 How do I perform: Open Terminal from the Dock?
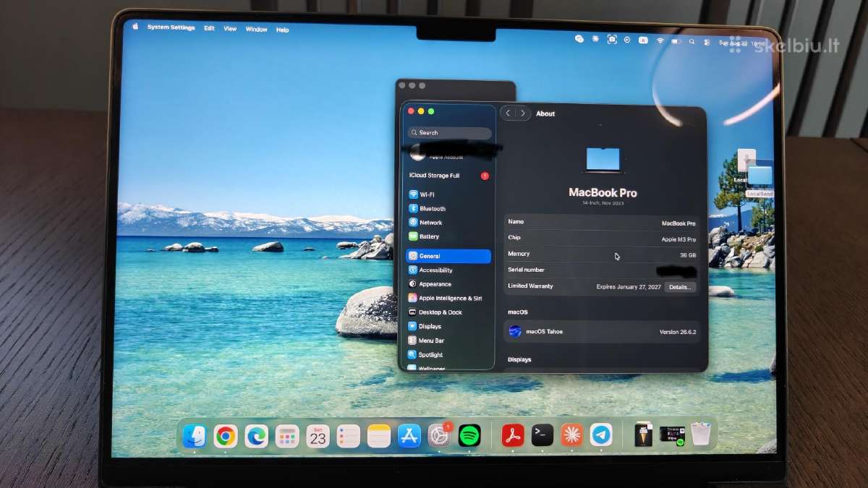pos(542,435)
